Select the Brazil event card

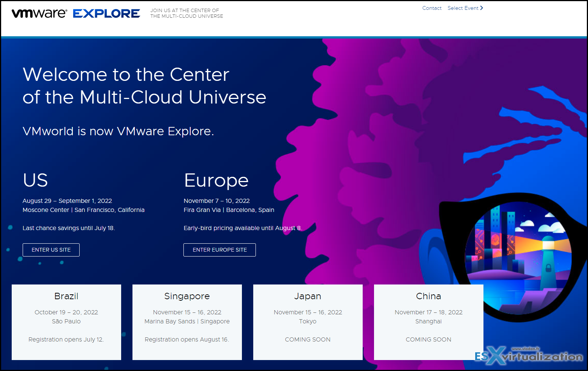point(66,322)
